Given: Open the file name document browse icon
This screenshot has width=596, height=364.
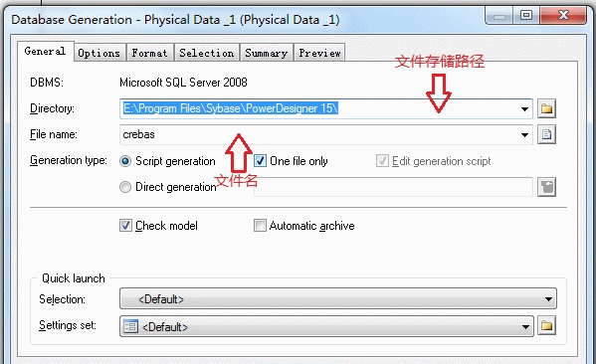Looking at the screenshot, I should [x=546, y=134].
